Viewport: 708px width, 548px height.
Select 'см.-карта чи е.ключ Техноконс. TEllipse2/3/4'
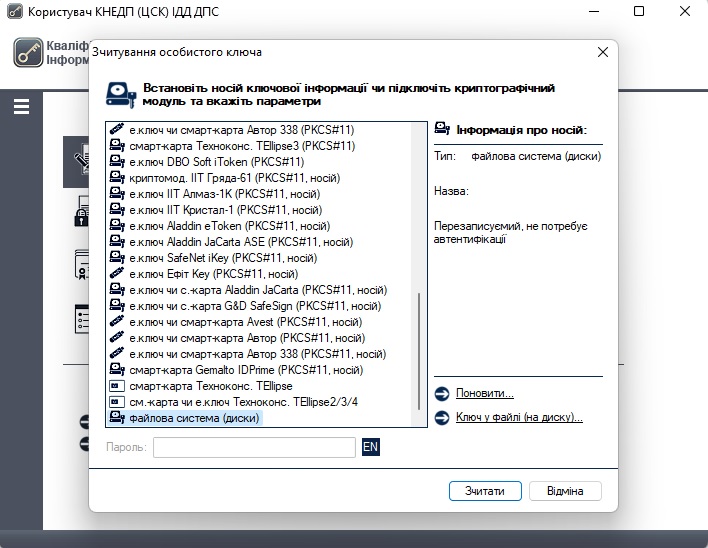pos(234,402)
